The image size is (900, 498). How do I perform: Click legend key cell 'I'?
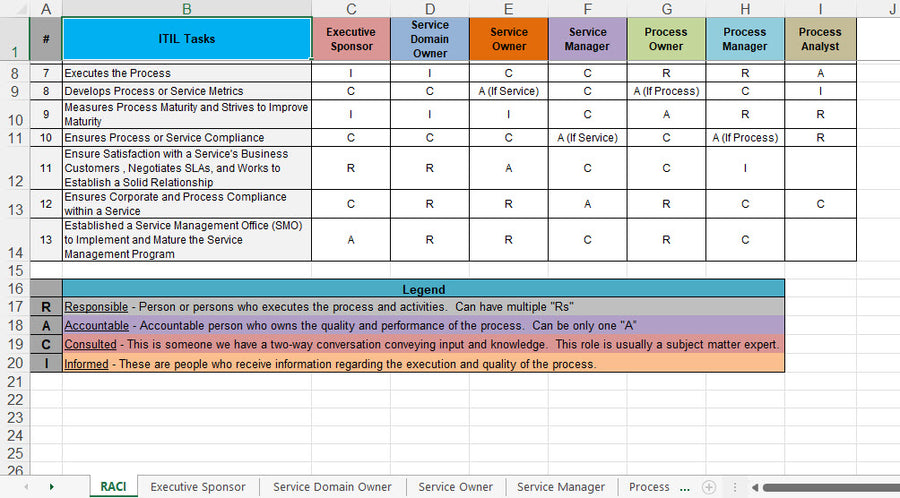[46, 363]
